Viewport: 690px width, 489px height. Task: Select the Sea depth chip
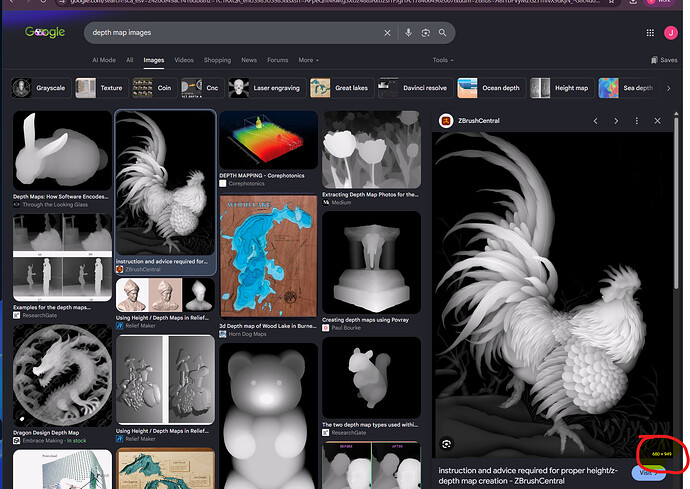(628, 88)
